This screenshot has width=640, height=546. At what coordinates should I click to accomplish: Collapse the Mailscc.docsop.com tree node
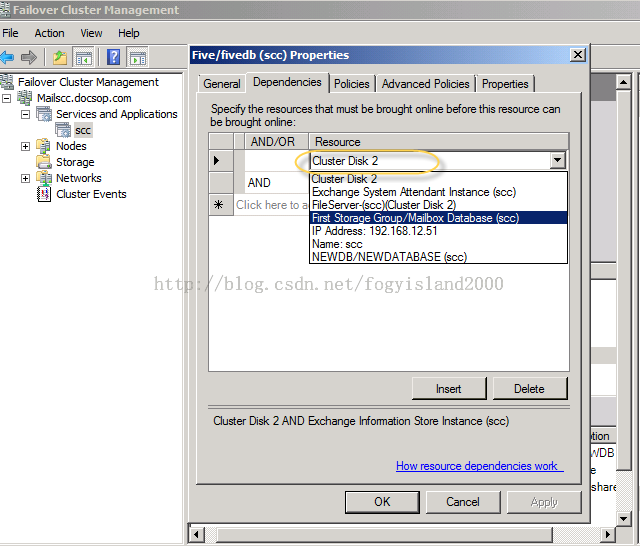pos(6,98)
